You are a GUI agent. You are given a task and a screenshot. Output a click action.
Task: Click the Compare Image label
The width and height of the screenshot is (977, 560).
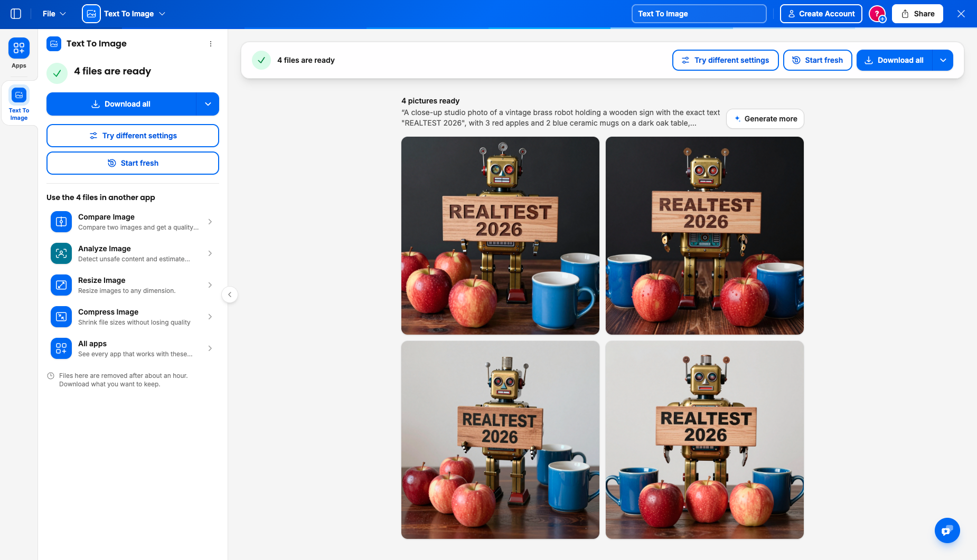click(106, 217)
